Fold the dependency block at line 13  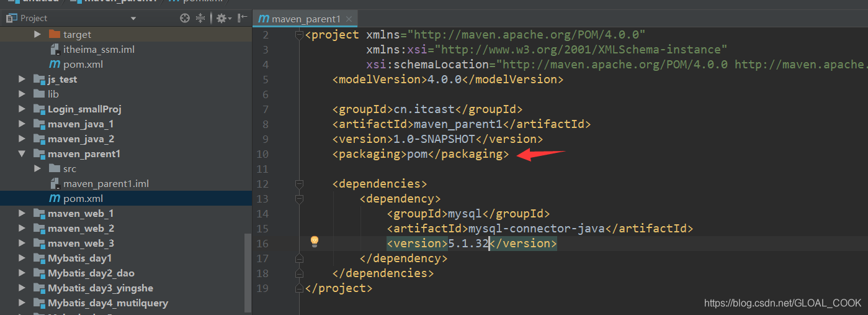(x=299, y=199)
